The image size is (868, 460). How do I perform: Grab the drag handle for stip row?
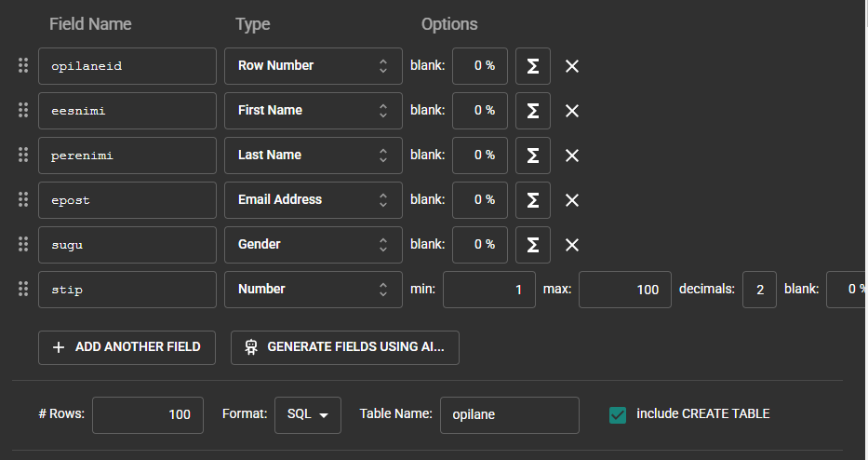[23, 289]
